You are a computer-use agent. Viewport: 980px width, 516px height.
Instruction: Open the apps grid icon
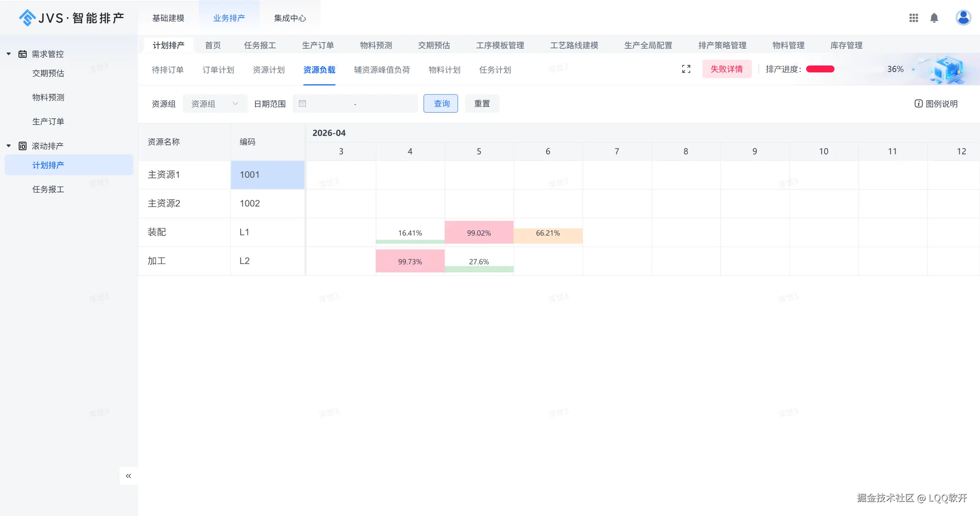[x=913, y=18]
